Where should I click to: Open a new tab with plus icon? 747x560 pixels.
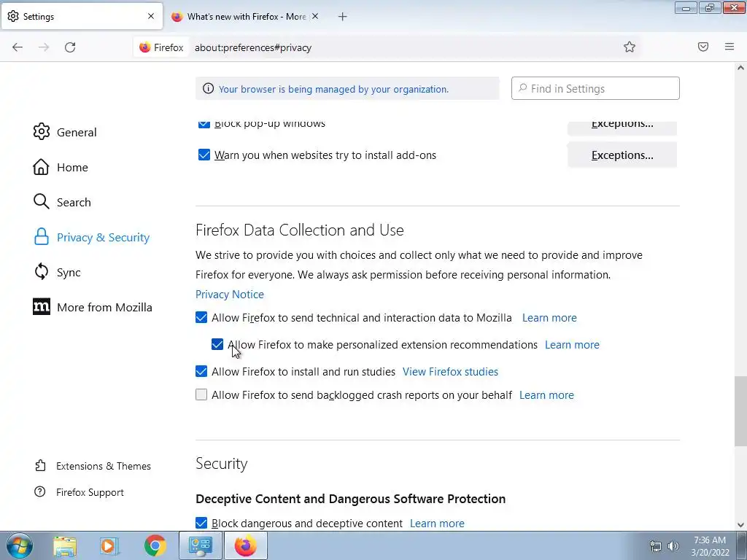click(x=343, y=17)
